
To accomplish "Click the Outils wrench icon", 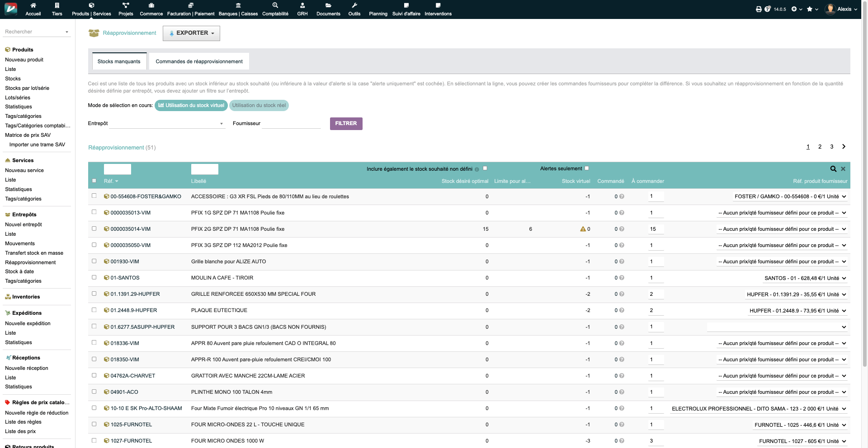I will pos(354,5).
